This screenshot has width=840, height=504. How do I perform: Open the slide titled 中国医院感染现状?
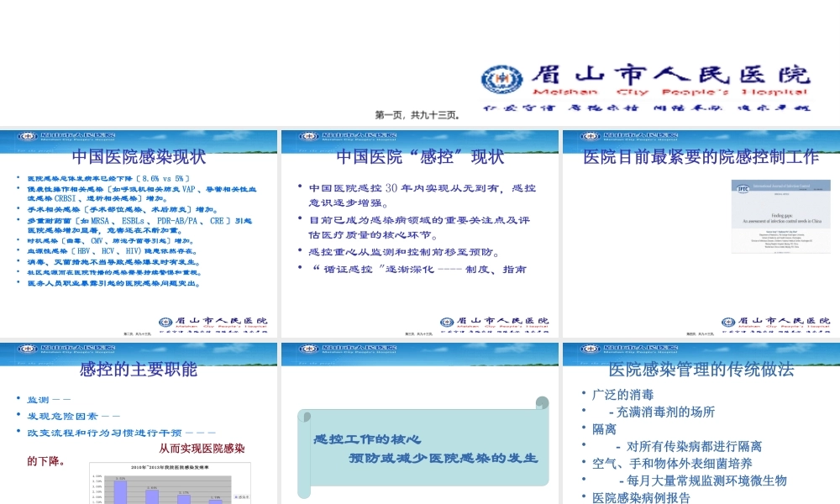tap(139, 234)
